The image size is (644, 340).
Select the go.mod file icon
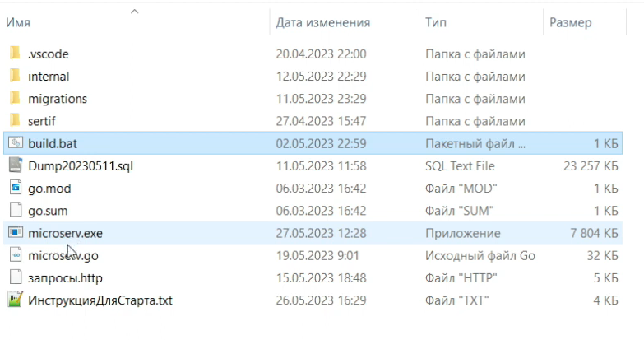(x=16, y=188)
